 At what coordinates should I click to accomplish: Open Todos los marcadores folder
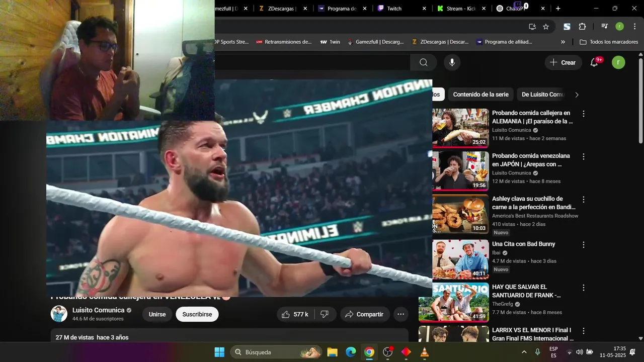(x=609, y=42)
